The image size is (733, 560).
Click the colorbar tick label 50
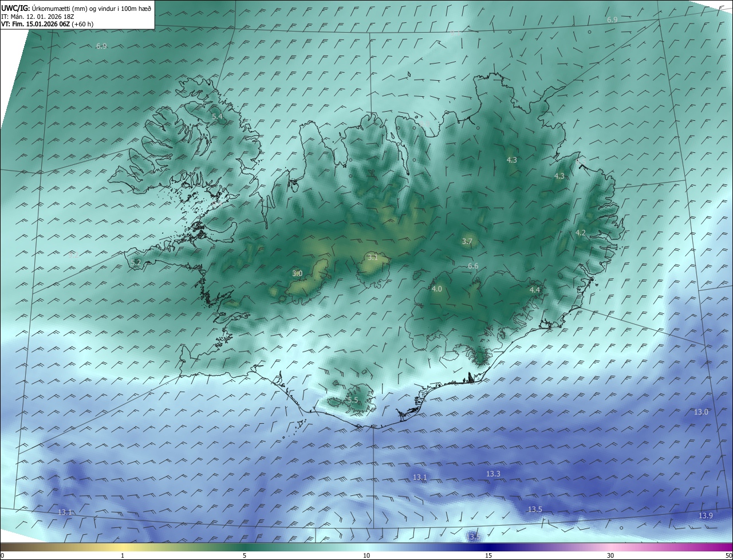[x=728, y=555]
